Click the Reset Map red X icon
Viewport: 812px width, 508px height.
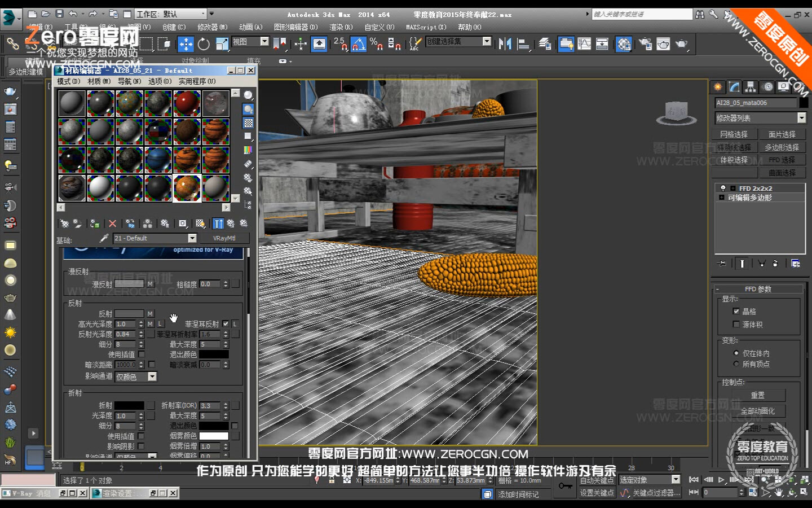pyautogui.click(x=112, y=224)
